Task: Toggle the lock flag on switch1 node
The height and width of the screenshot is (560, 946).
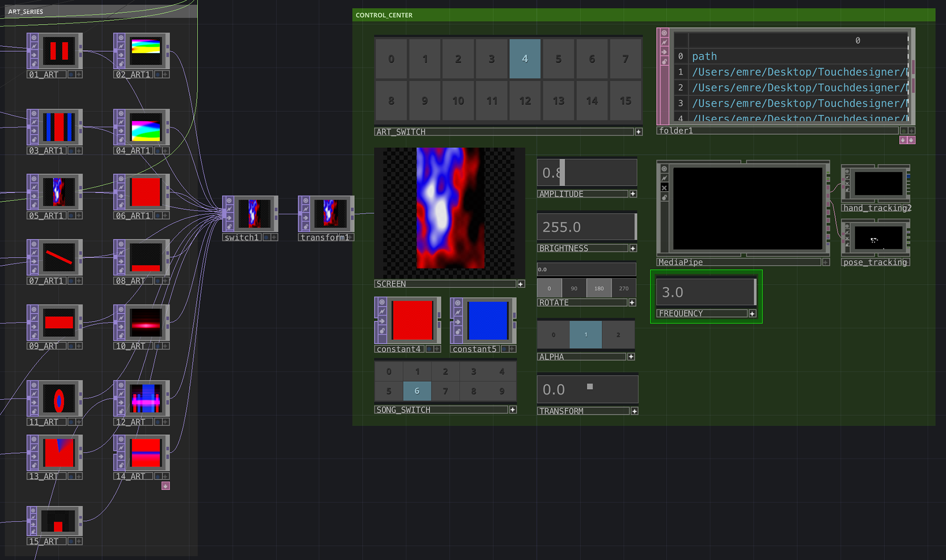Action: coord(229,226)
